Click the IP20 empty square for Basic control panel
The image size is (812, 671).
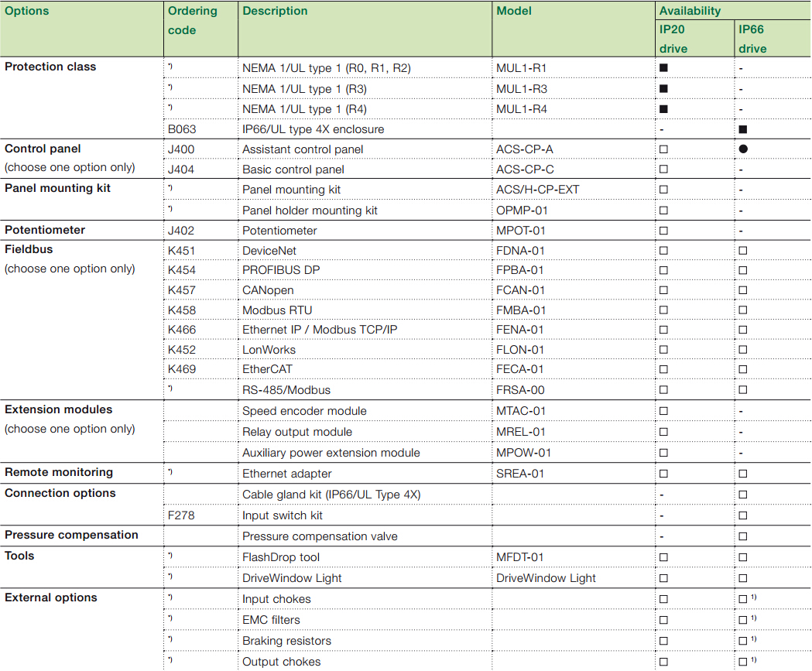tap(663, 169)
